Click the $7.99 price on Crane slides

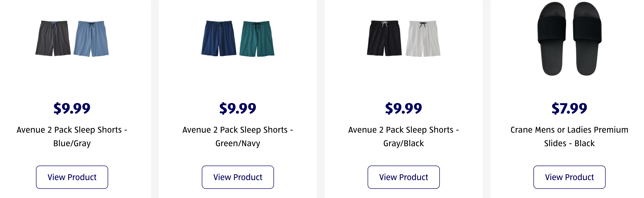tap(569, 108)
